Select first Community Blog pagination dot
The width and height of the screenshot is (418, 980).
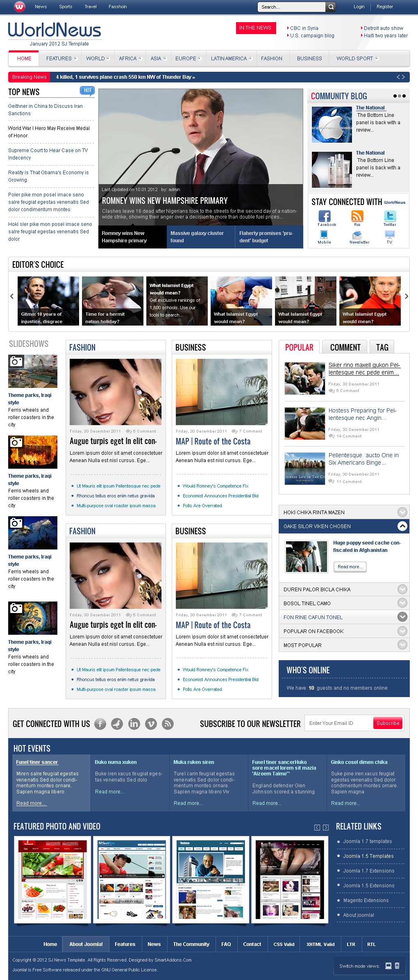(x=395, y=96)
